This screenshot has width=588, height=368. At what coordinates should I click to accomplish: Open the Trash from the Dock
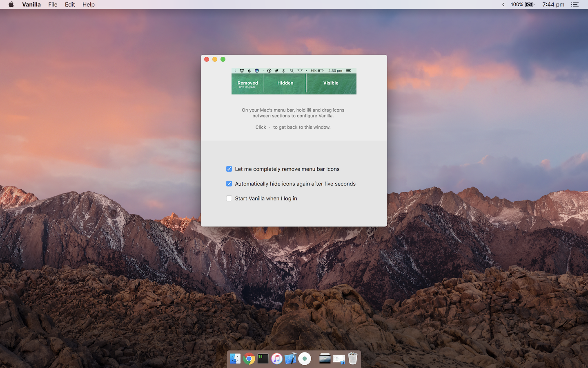(353, 359)
